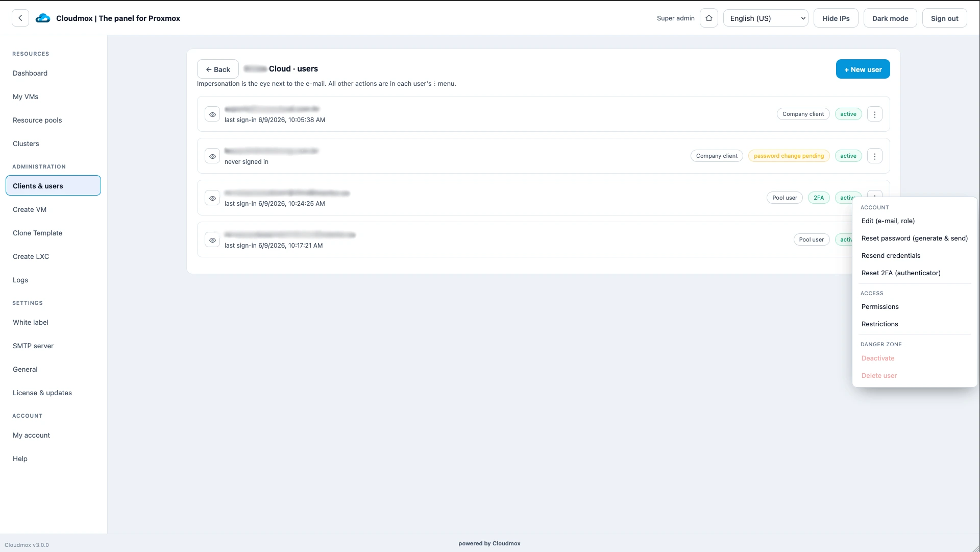
Task: Click active badge on 10:05:38 AM row
Action: coord(848,114)
